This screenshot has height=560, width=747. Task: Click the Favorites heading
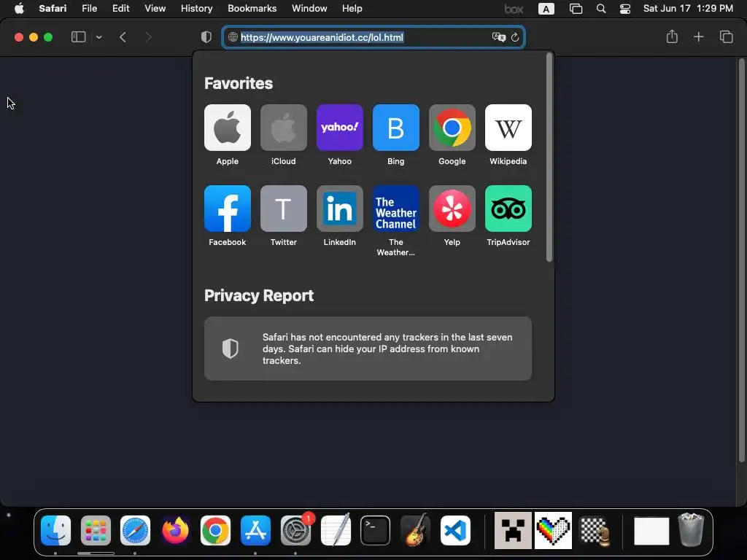point(239,83)
